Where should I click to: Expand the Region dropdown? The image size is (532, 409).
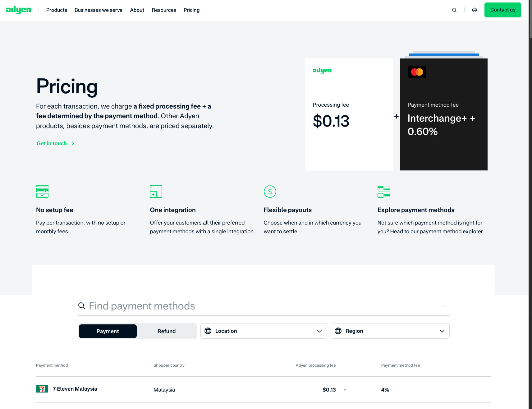pyautogui.click(x=390, y=331)
